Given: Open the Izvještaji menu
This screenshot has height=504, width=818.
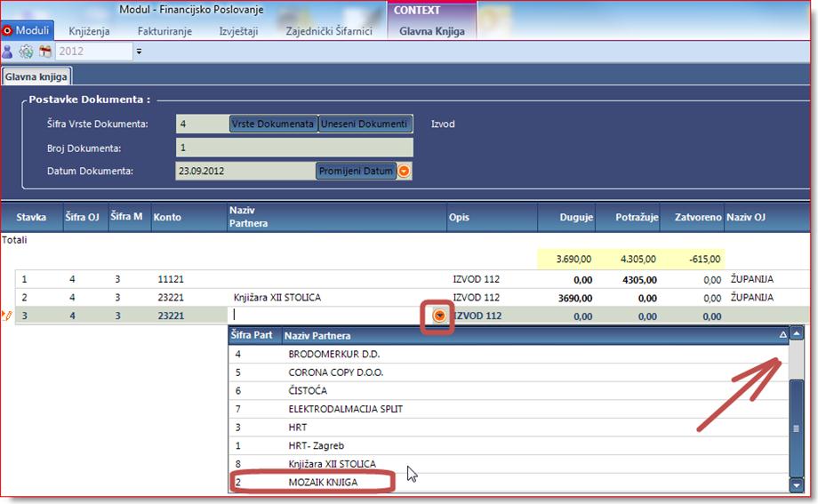Looking at the screenshot, I should (x=238, y=31).
